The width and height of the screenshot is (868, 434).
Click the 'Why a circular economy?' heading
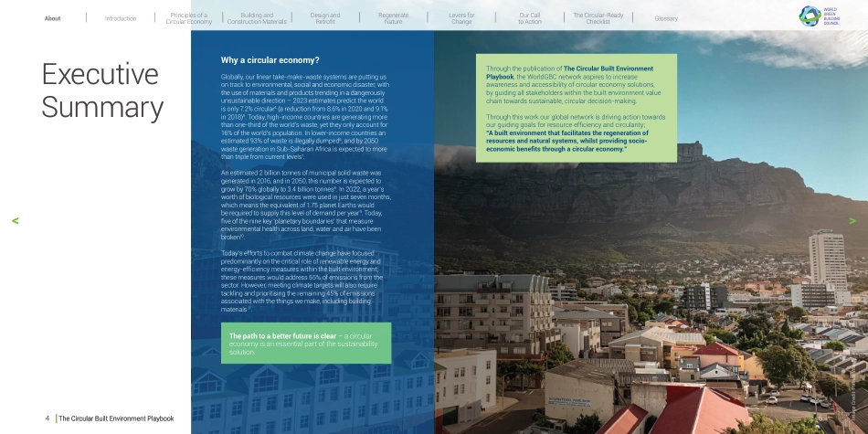[x=270, y=60]
